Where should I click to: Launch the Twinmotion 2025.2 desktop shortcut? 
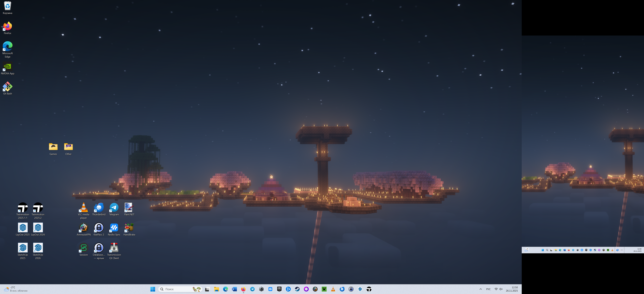point(38,208)
